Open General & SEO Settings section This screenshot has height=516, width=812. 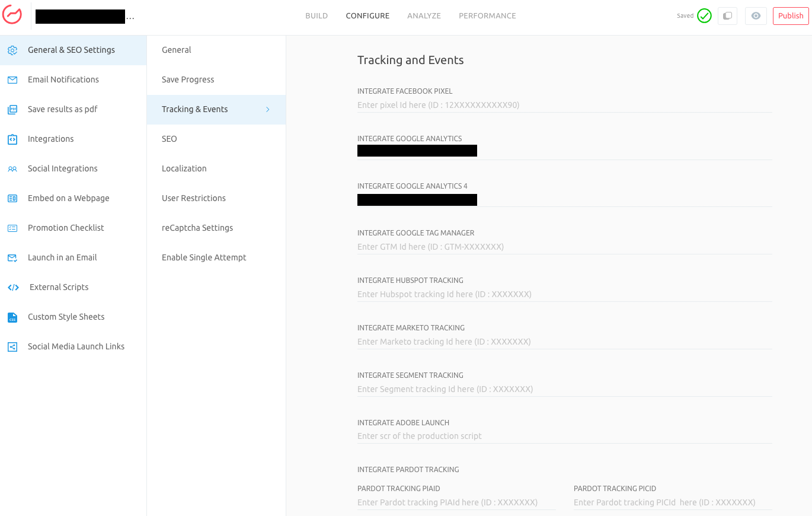[x=73, y=50]
